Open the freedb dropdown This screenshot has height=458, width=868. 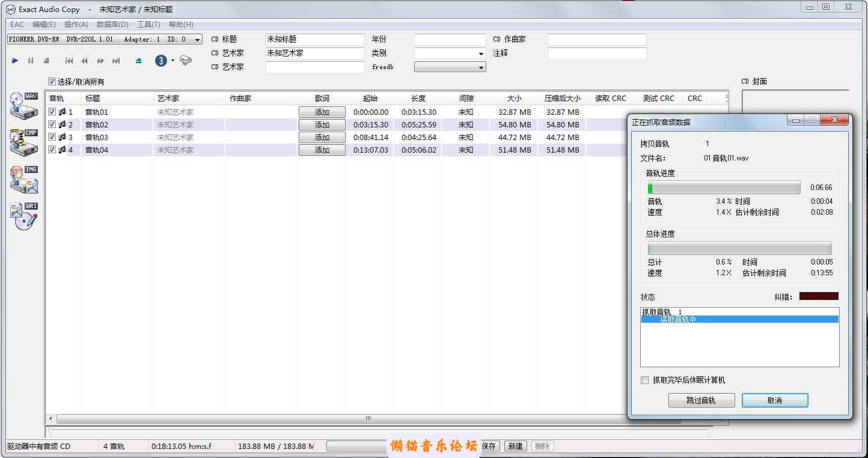coord(450,67)
